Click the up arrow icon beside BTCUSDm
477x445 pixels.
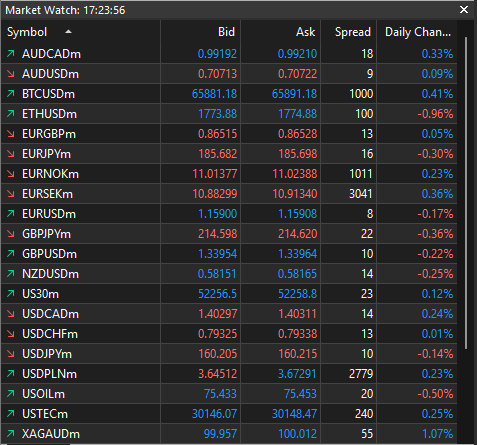(x=11, y=93)
